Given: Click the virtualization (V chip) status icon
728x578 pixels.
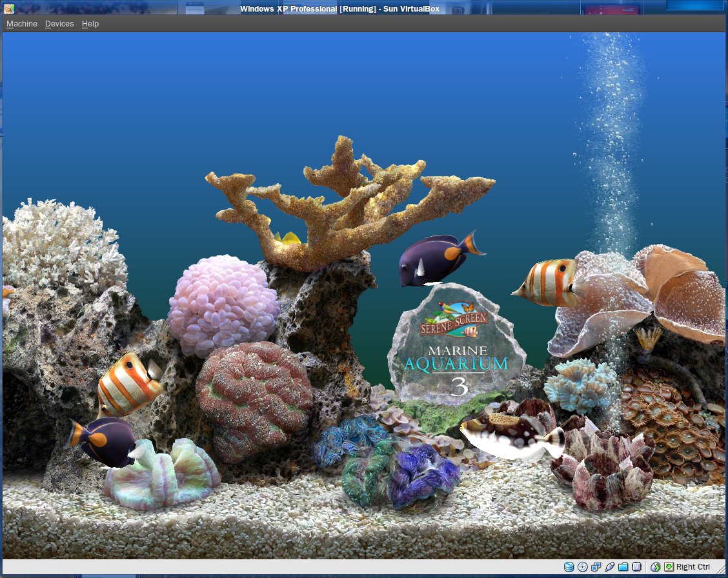Looking at the screenshot, I should click(636, 566).
